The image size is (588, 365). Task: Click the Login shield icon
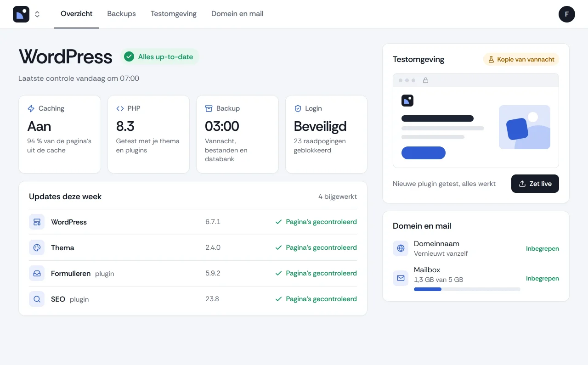click(x=298, y=108)
